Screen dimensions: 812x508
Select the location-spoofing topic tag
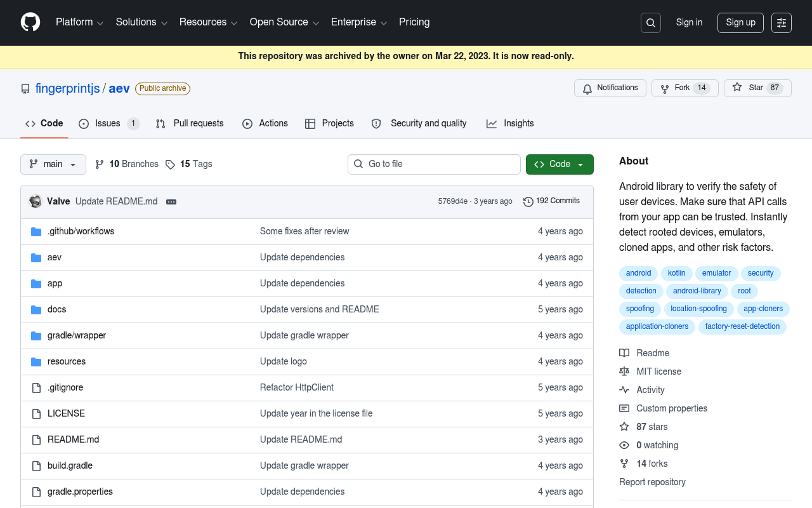(x=698, y=309)
